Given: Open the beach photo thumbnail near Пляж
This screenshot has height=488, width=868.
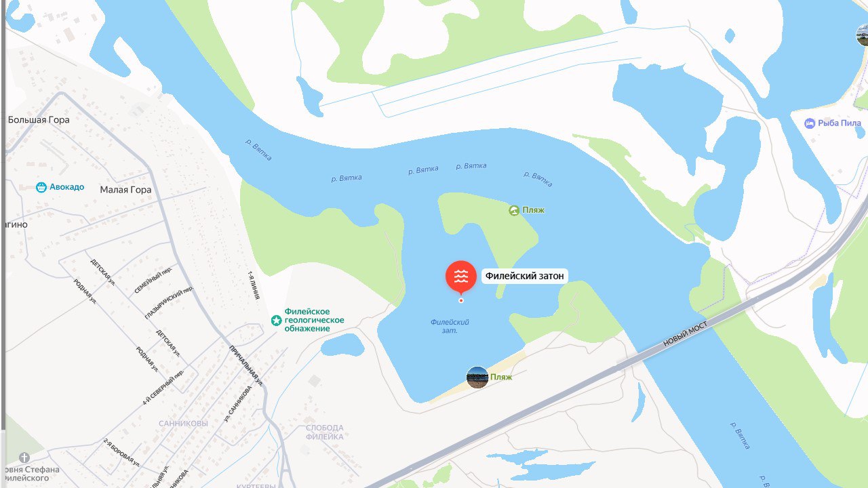Looking at the screenshot, I should tap(477, 378).
